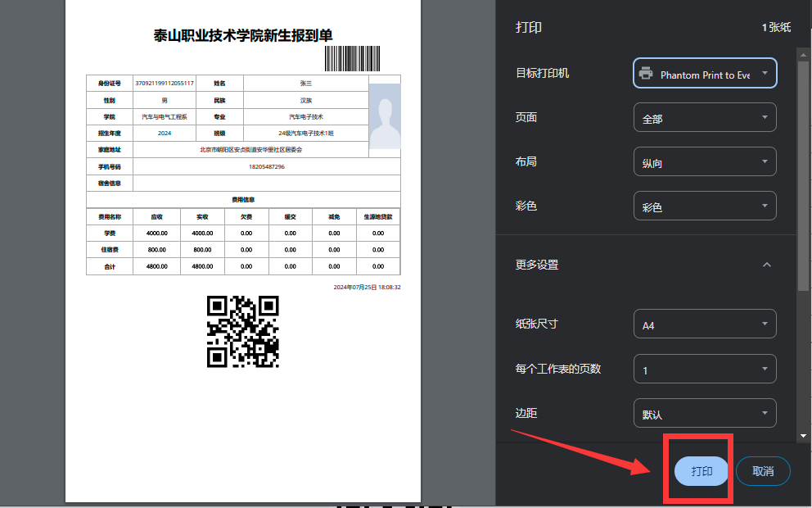Click the 合计 应收 value 4800.00

(x=157, y=266)
